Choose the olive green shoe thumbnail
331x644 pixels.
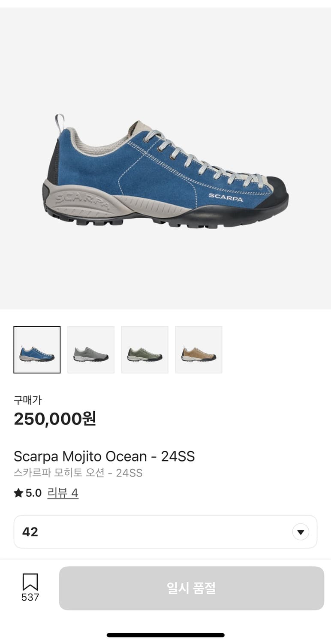click(x=145, y=350)
